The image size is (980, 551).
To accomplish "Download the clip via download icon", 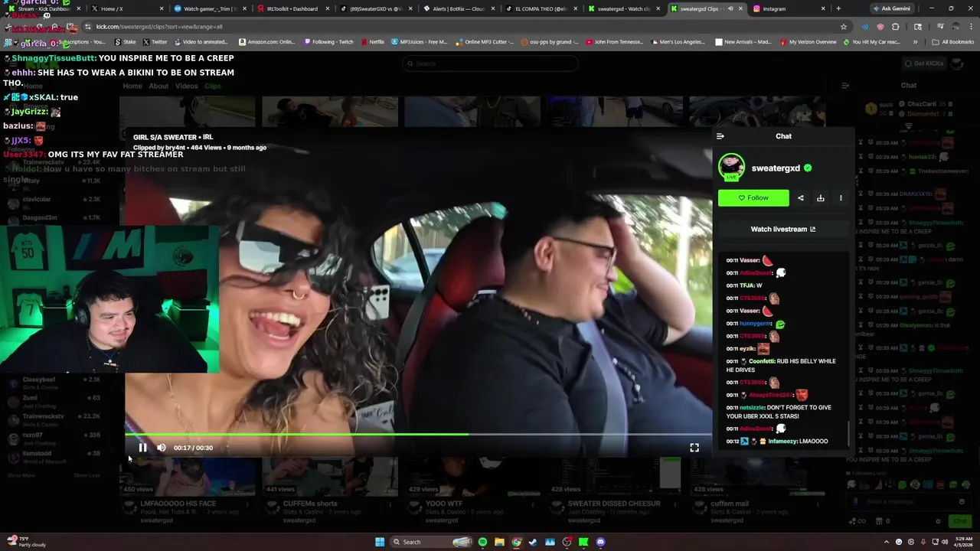I will [x=821, y=198].
